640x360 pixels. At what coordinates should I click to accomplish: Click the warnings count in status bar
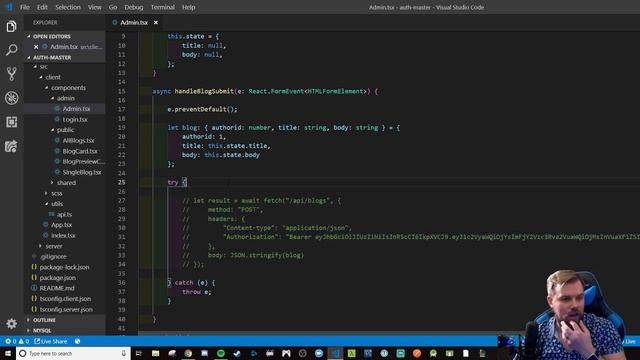point(24,341)
